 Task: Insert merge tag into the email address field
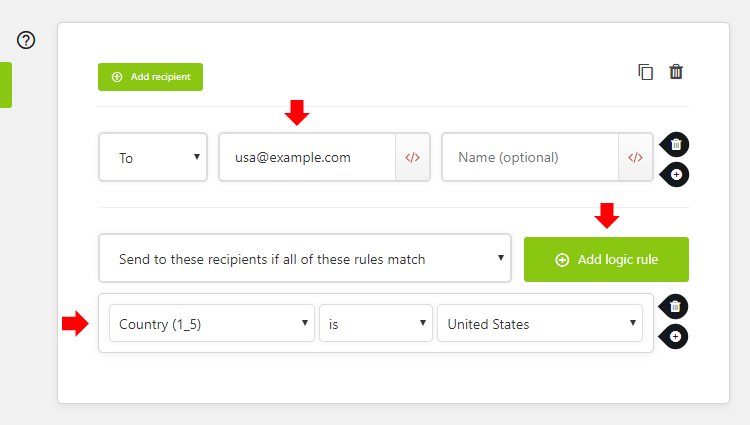point(412,157)
